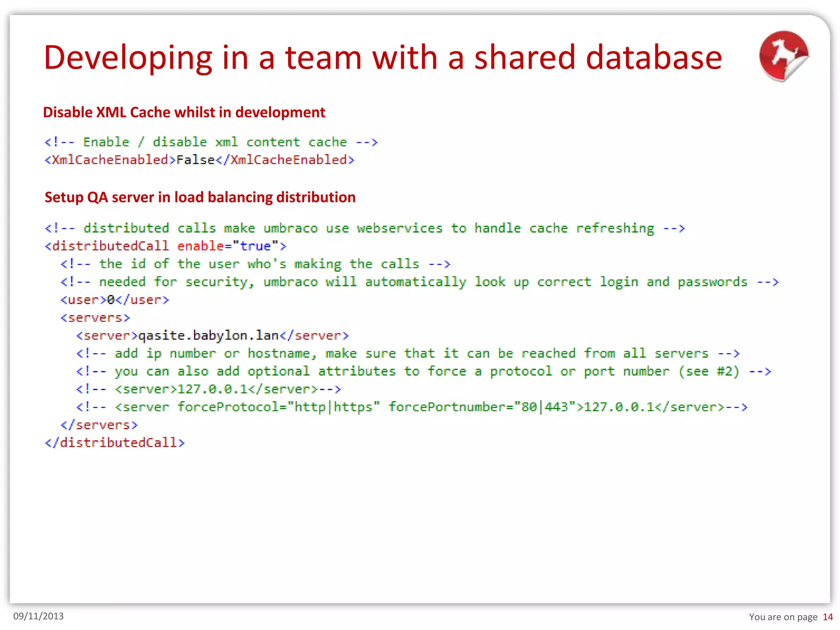The height and width of the screenshot is (630, 840).
Task: Click the red dog logo sticker
Action: click(x=784, y=56)
